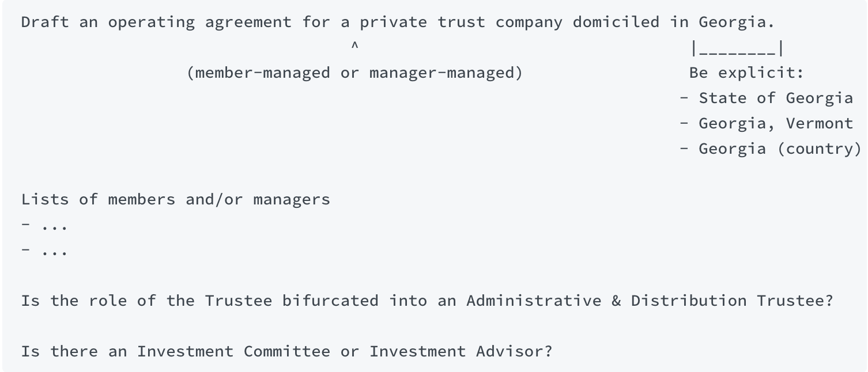Viewport: 868px width, 372px height.
Task: Select the "Georgia, Vermont" option line
Action: 766,124
